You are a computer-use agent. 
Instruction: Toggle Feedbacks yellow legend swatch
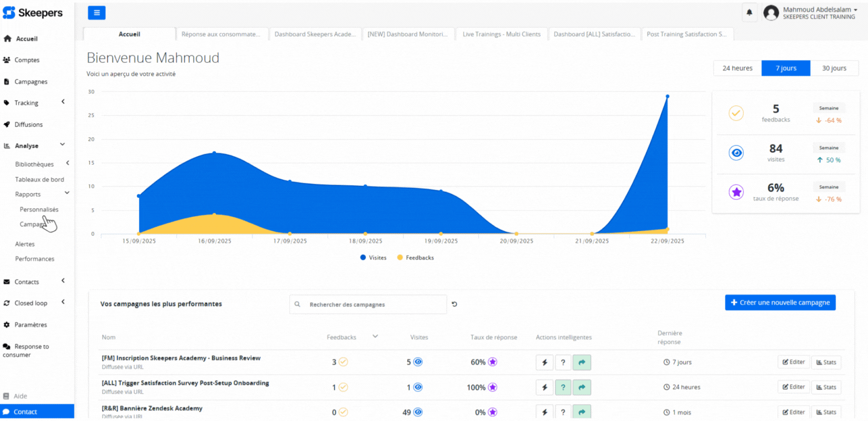[x=400, y=258]
